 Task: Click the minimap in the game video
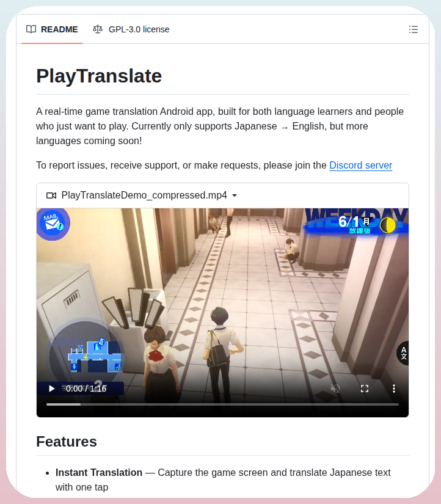[86, 357]
